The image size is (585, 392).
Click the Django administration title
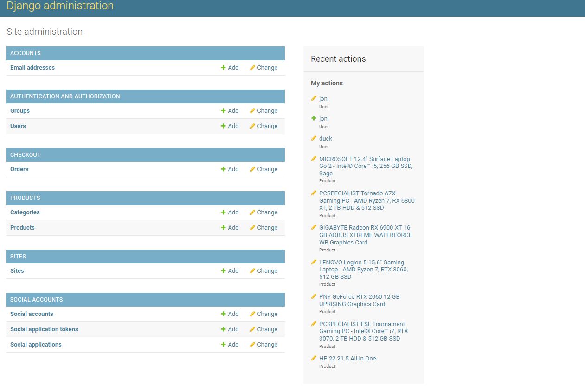[x=60, y=6]
